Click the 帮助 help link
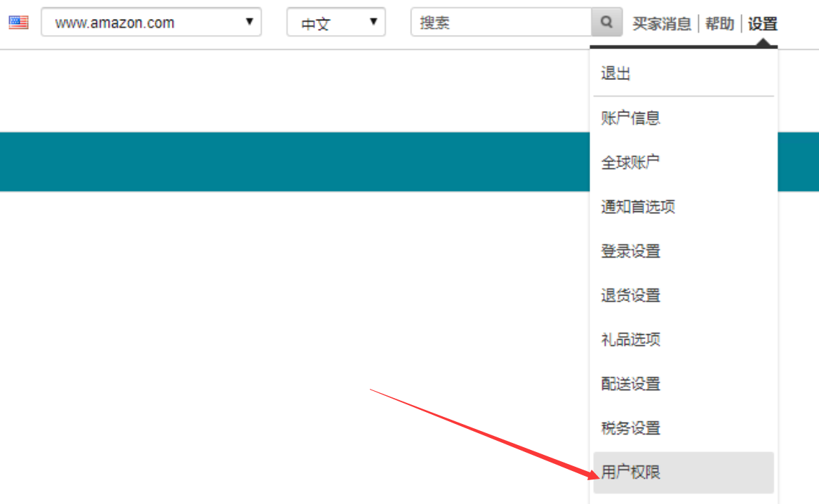Viewport: 819px width, 504px height. tap(719, 24)
